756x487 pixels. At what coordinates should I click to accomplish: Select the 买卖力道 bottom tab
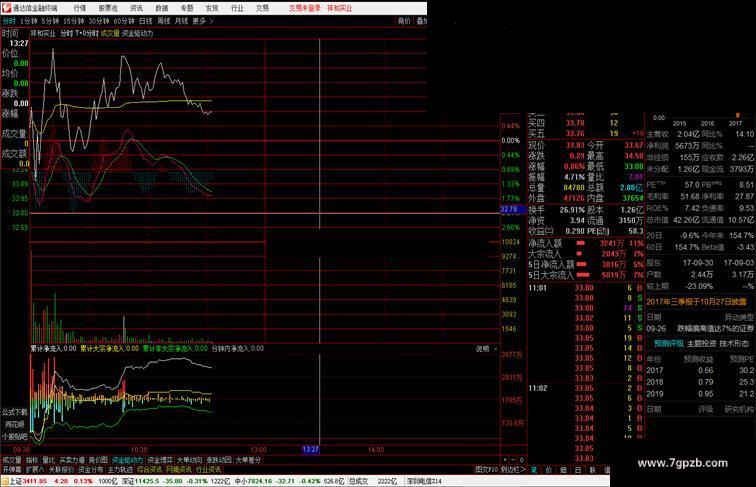pos(72,460)
